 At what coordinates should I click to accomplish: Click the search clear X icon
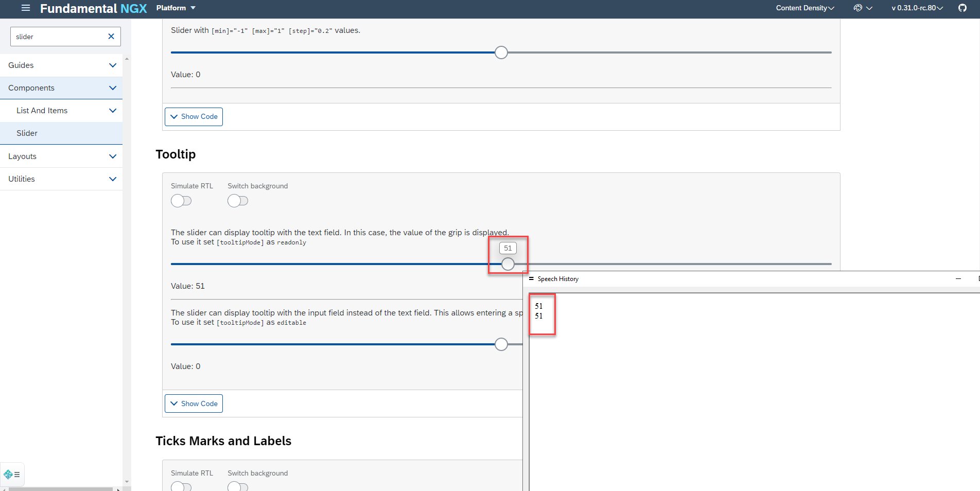pyautogui.click(x=111, y=36)
